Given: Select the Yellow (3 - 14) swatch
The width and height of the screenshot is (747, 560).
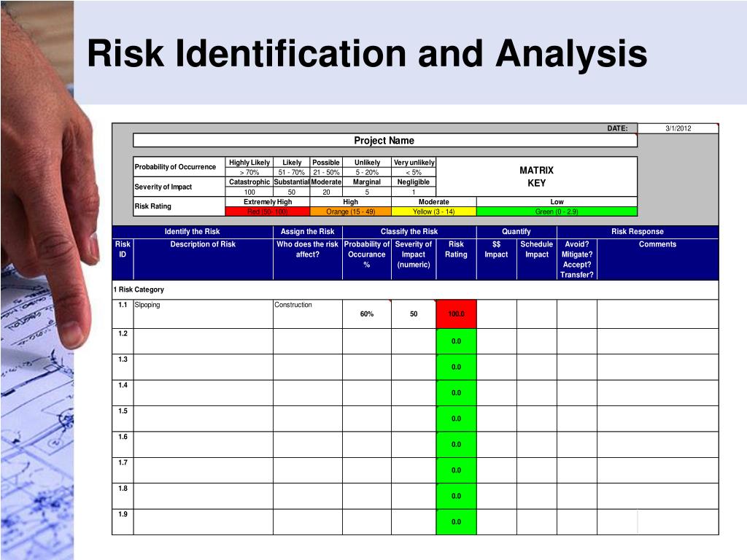Looking at the screenshot, I should pyautogui.click(x=433, y=211).
